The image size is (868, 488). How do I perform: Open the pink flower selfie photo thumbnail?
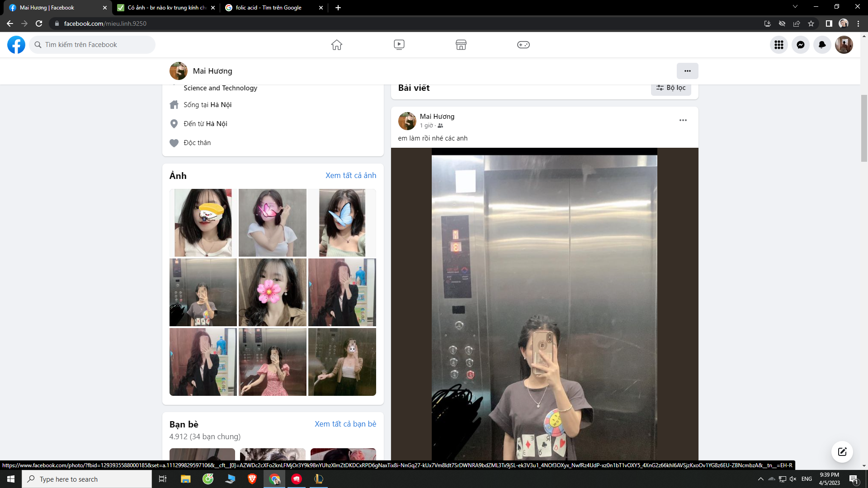pyautogui.click(x=272, y=292)
